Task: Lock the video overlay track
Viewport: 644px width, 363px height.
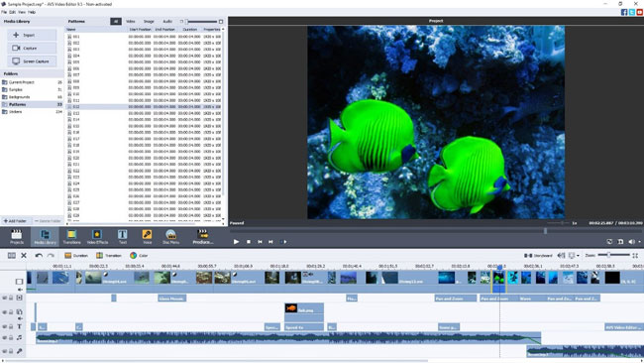Action: point(11,312)
